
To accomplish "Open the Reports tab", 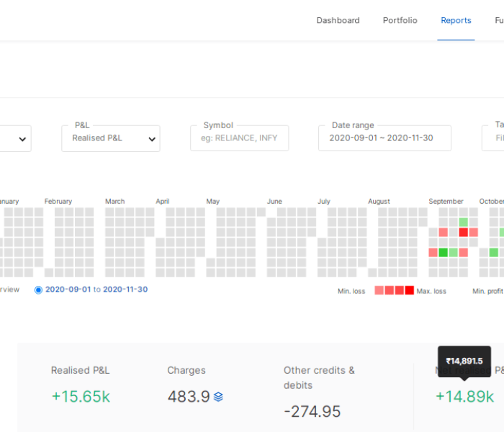I will click(x=456, y=20).
